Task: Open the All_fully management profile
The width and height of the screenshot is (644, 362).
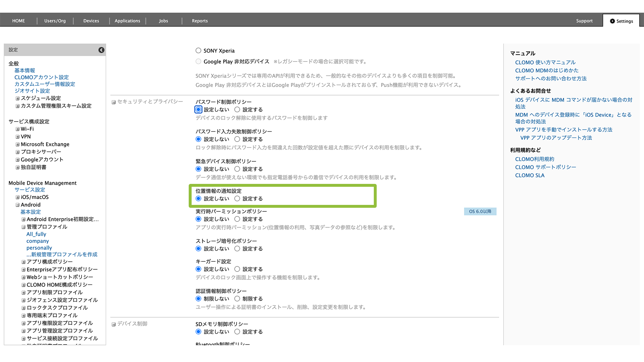Action: pyautogui.click(x=36, y=234)
